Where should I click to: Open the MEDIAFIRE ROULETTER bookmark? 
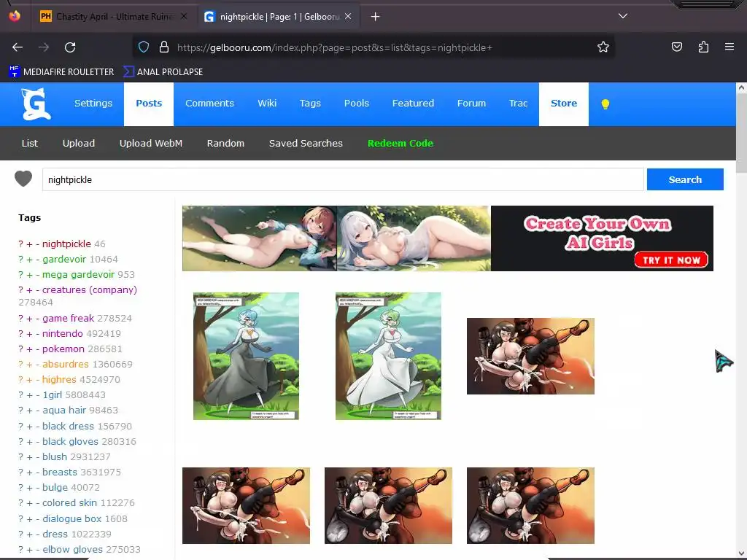click(x=61, y=72)
